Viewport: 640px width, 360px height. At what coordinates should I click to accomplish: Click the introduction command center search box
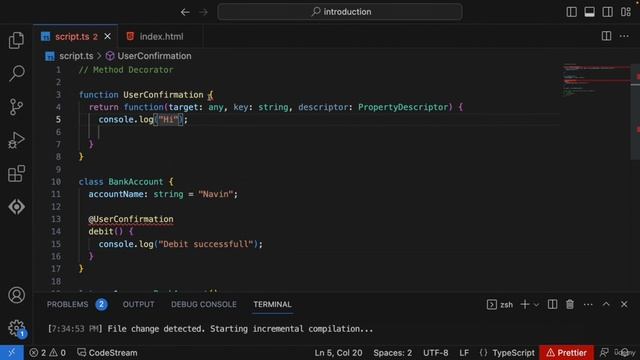340,12
